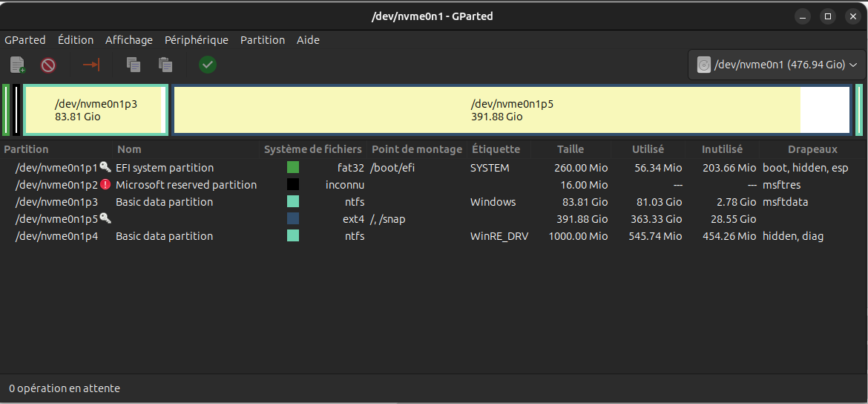Select the rightmost WinRE sliver in disk map
Screen dimensions: 868x404
[x=859, y=110]
